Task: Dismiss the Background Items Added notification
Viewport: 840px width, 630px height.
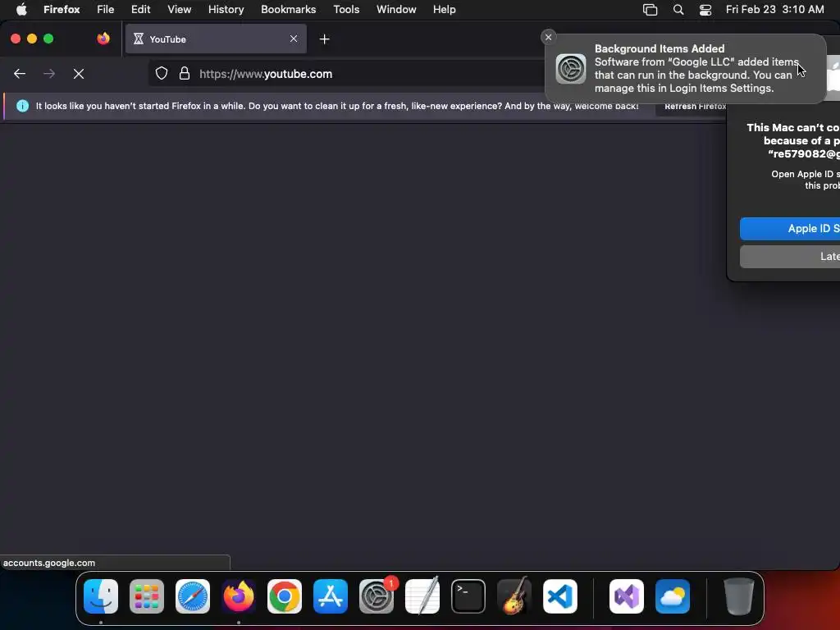Action: pos(548,37)
